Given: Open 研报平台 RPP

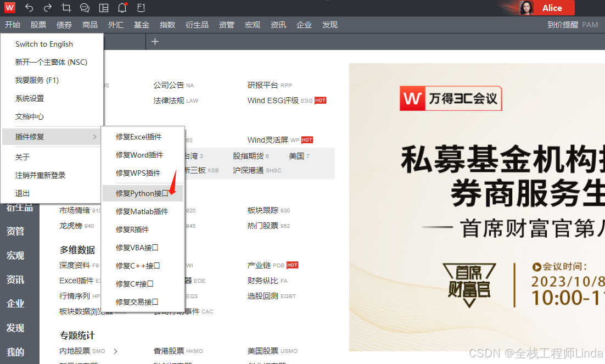Looking at the screenshot, I should pyautogui.click(x=270, y=85).
